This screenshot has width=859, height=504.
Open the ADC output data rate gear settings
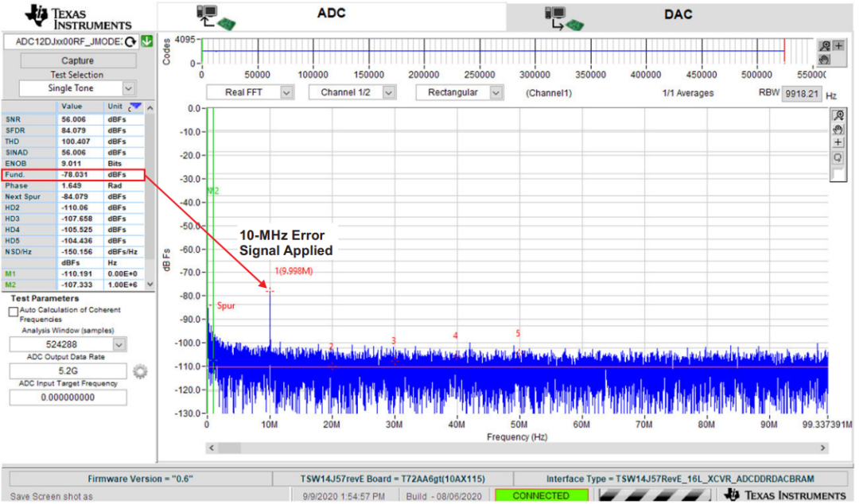(140, 371)
